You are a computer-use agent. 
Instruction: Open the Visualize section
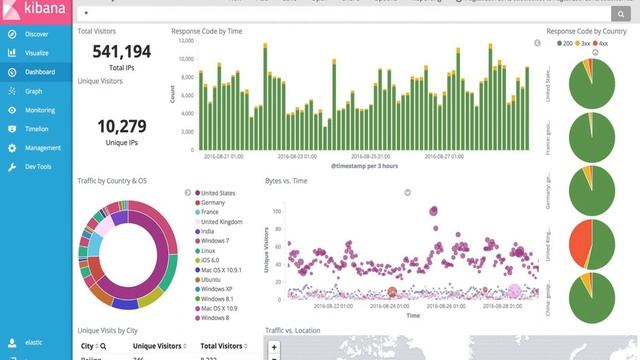(x=36, y=53)
